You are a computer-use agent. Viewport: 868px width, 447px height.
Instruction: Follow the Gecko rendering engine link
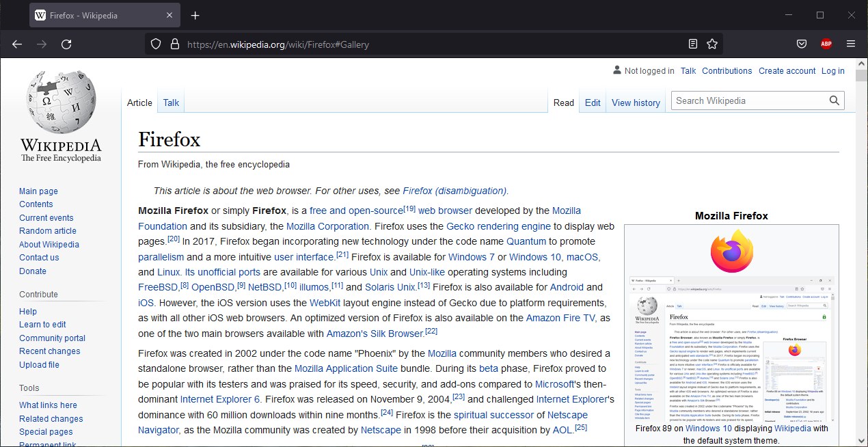498,226
